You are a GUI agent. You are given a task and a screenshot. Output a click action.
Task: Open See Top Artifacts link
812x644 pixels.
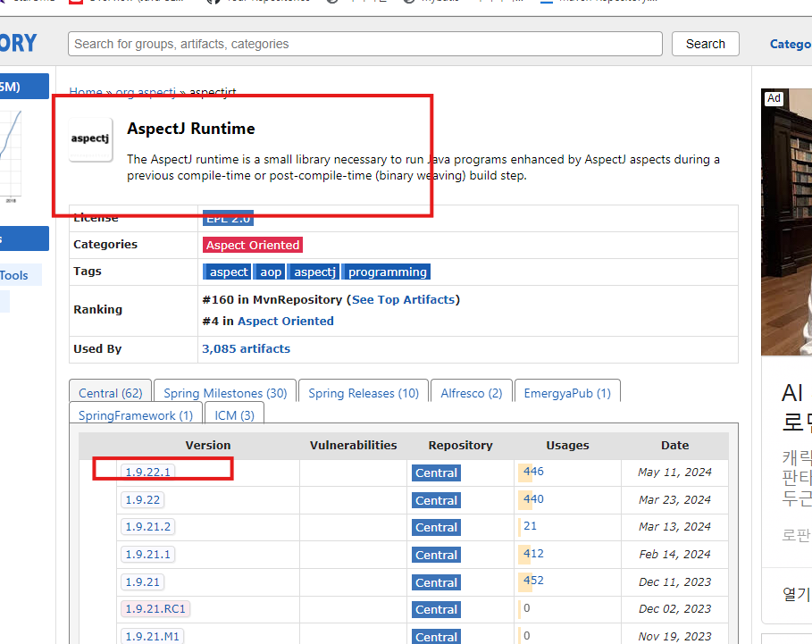tap(404, 300)
